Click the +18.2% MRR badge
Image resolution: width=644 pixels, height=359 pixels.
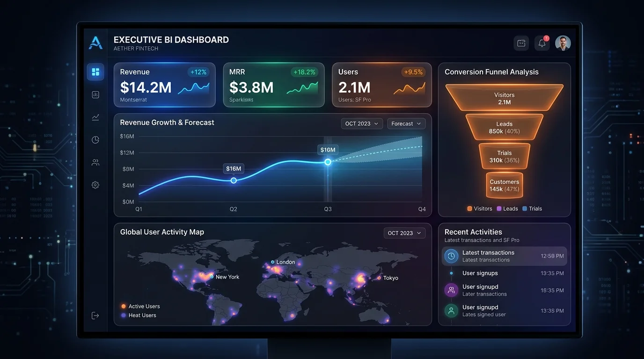304,72
